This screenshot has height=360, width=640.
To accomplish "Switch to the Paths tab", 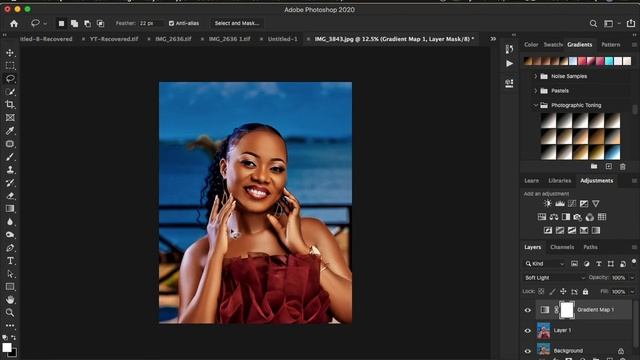I will pos(590,247).
